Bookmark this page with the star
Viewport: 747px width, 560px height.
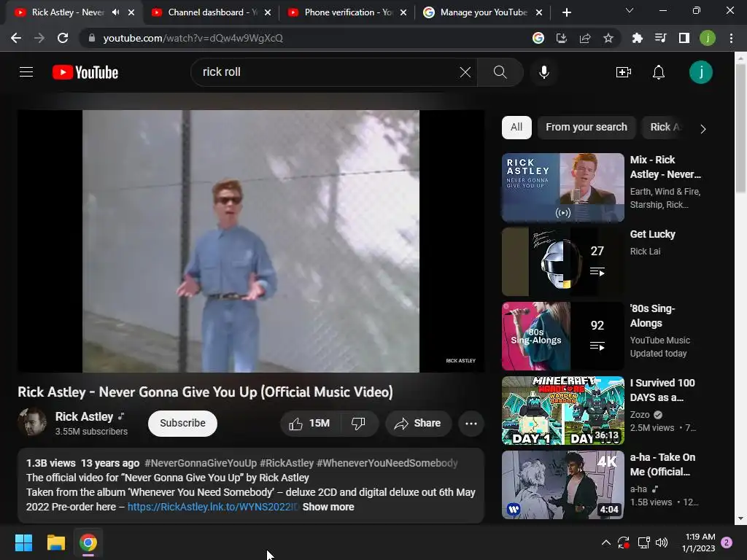point(608,38)
